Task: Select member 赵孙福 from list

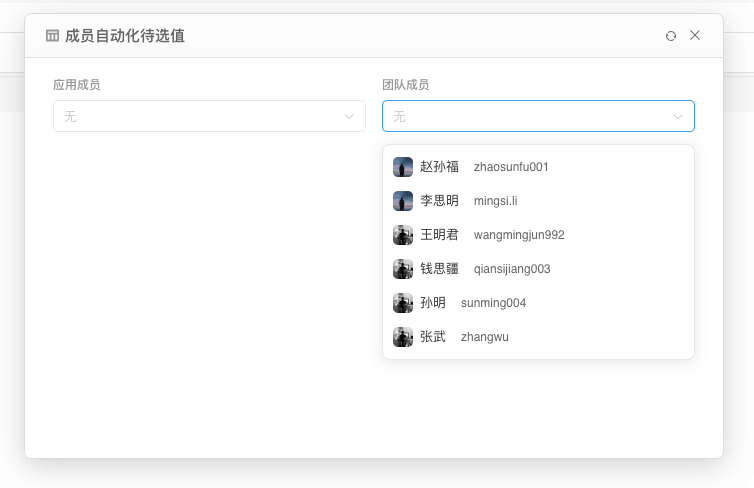Action: point(538,167)
